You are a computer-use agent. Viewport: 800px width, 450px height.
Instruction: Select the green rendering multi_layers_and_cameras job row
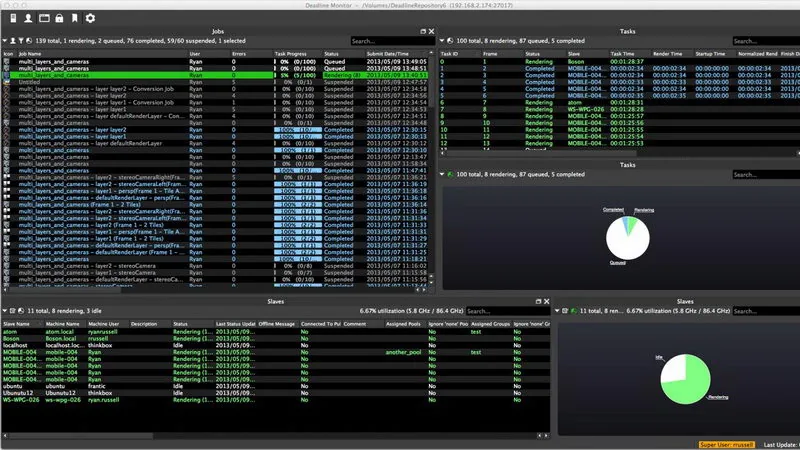click(215, 75)
